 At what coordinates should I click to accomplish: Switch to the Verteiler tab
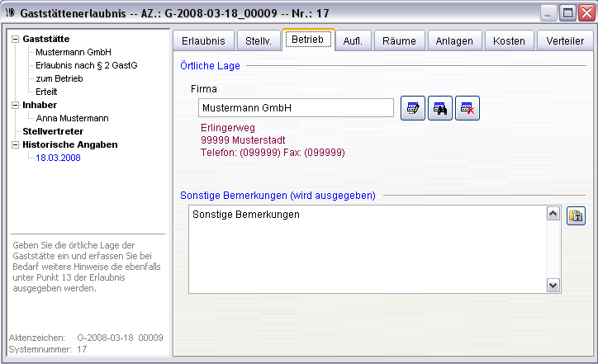(x=566, y=40)
